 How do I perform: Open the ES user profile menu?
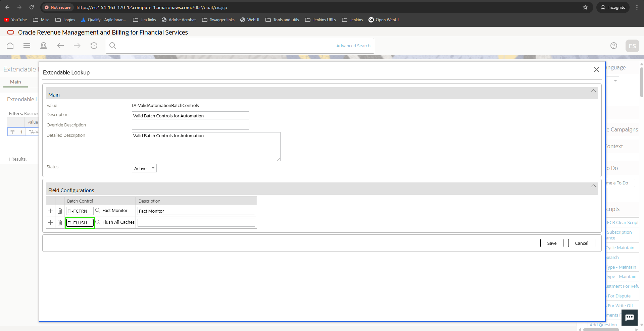(x=632, y=46)
